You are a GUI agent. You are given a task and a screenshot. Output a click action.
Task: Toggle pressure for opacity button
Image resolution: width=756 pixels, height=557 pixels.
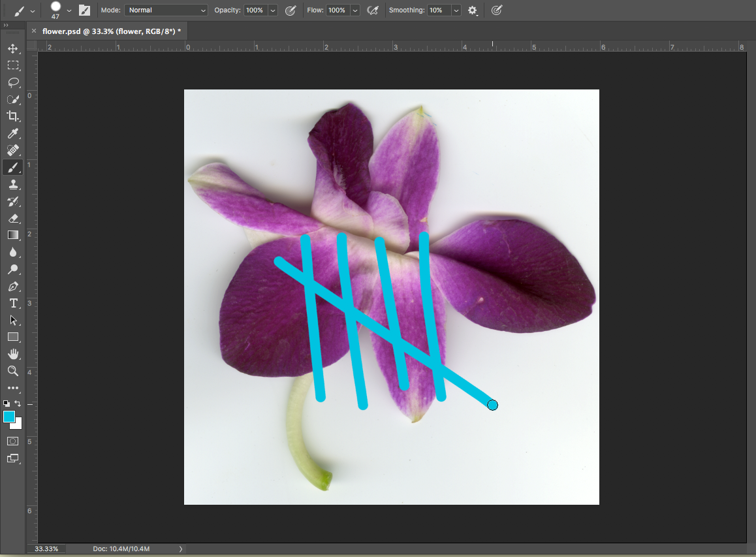(x=291, y=10)
